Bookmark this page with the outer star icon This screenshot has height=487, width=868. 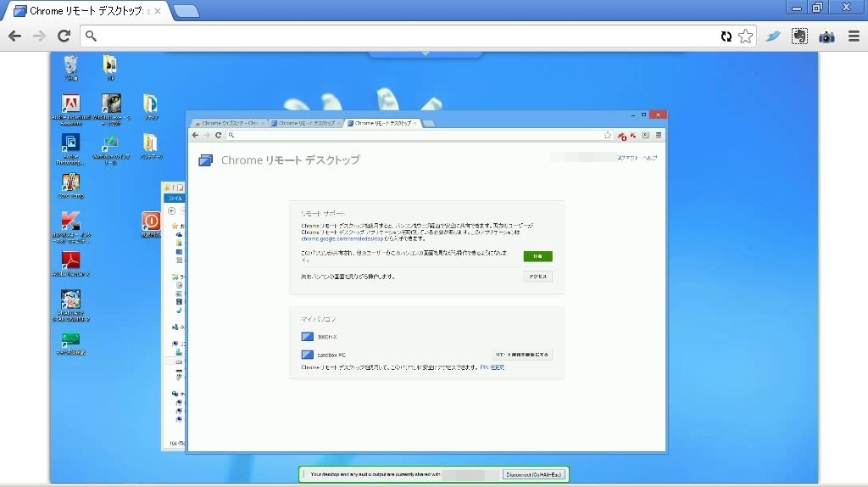coord(746,36)
